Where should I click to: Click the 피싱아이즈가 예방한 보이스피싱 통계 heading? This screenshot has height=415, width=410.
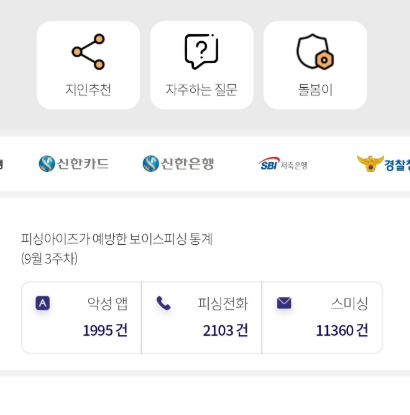(117, 239)
